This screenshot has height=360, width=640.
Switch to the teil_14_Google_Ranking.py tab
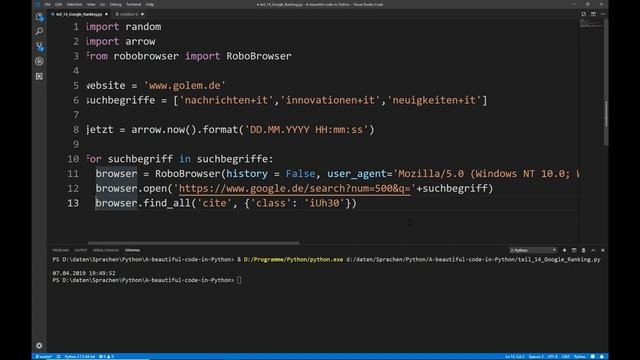coord(79,14)
